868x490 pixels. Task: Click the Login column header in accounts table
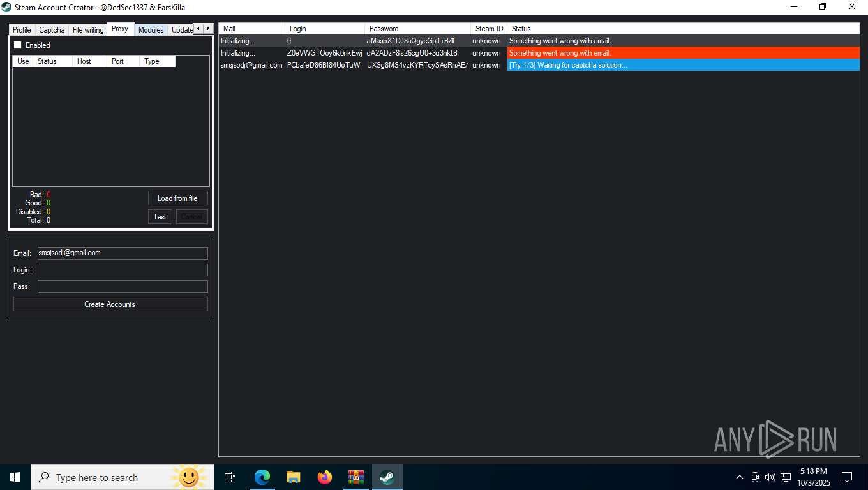(325, 29)
